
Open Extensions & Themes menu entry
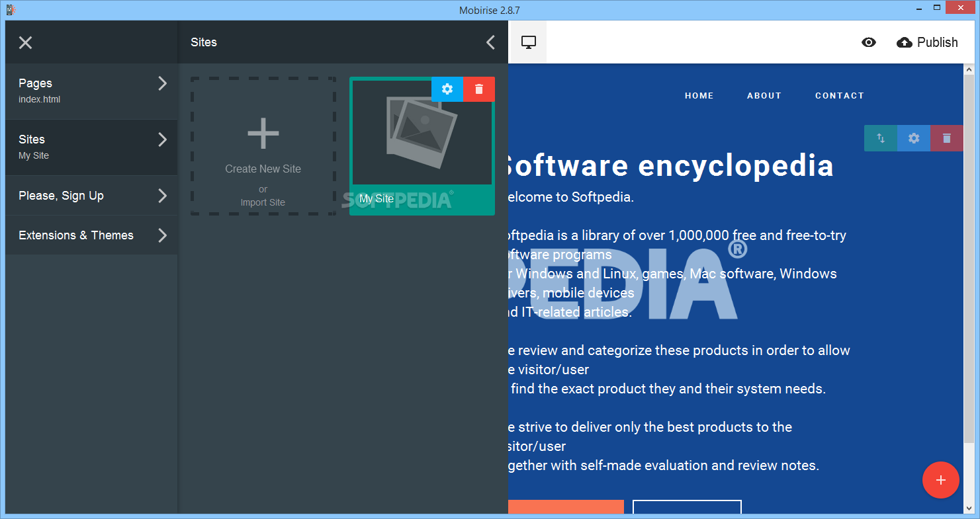point(91,235)
